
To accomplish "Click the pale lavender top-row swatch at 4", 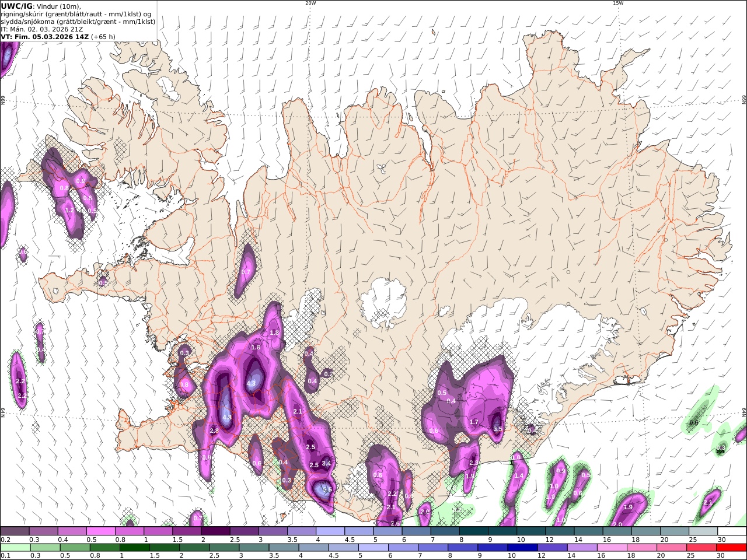I will [330, 531].
